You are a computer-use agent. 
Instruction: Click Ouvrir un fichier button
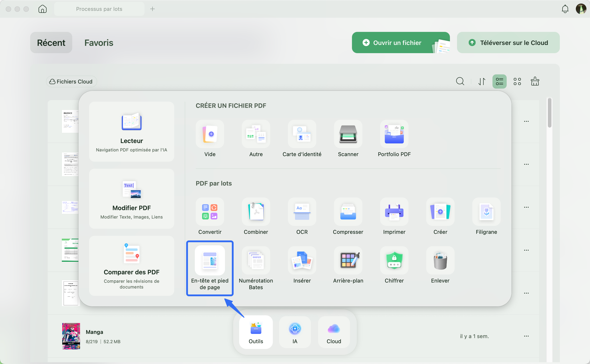[401, 43]
